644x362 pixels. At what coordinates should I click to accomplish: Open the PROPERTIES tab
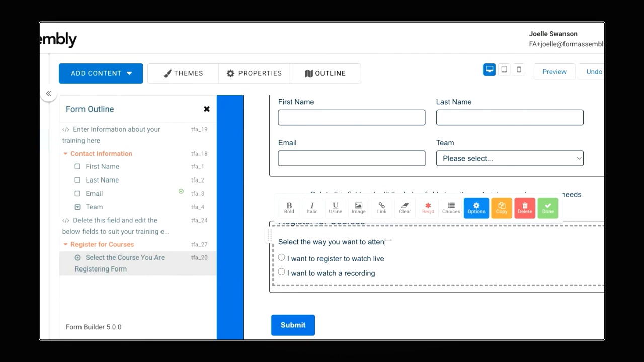coord(254,73)
